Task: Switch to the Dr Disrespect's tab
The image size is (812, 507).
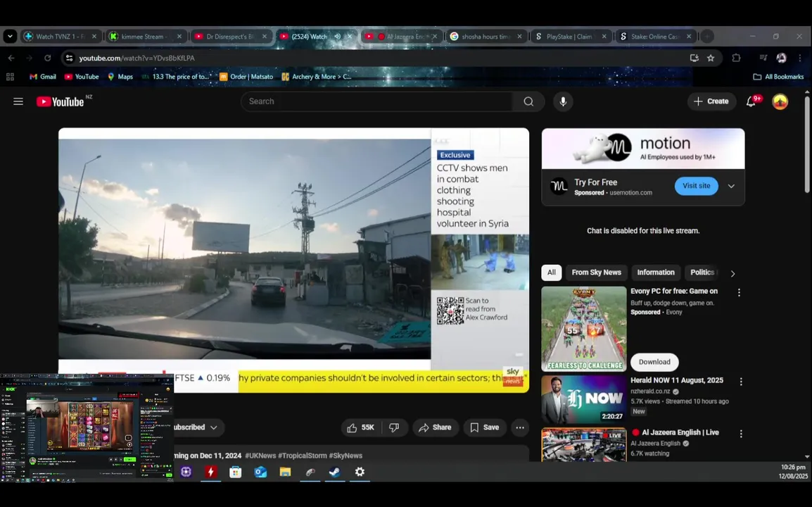Action: [231, 37]
